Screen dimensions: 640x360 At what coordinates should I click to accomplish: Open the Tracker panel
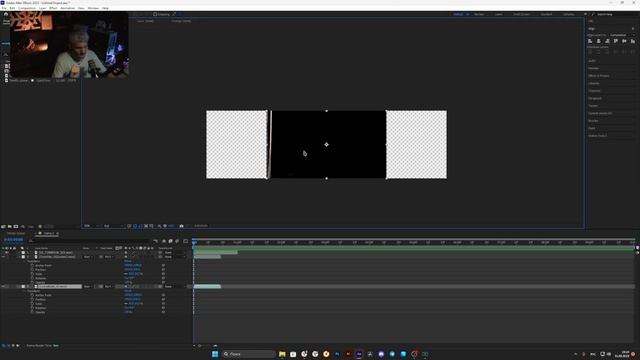593,106
